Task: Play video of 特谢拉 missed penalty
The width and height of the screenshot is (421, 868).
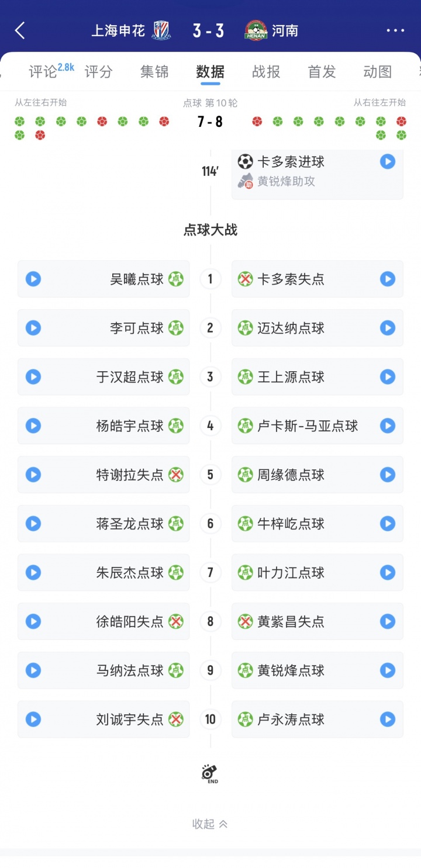Action: [33, 475]
